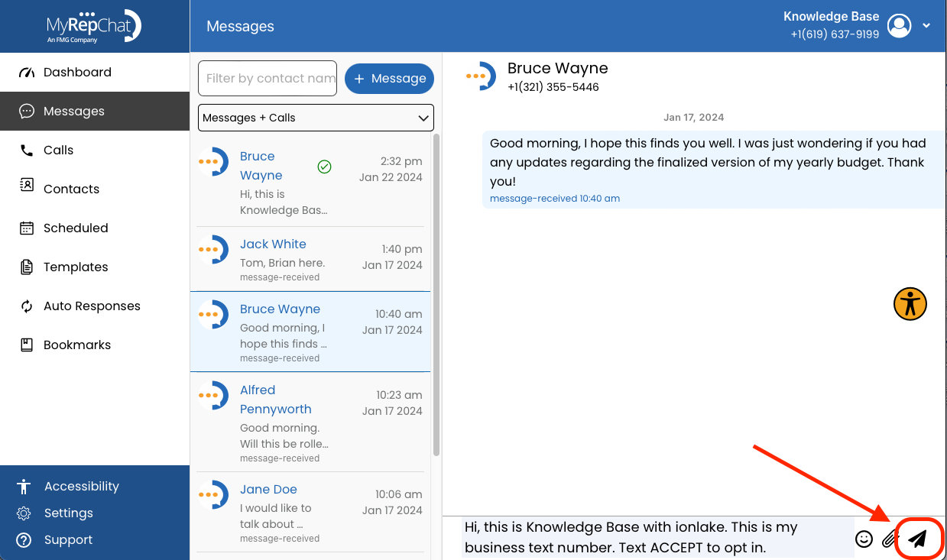Open the emoji picker in the message bar
This screenshot has height=560, width=947.
click(x=864, y=539)
